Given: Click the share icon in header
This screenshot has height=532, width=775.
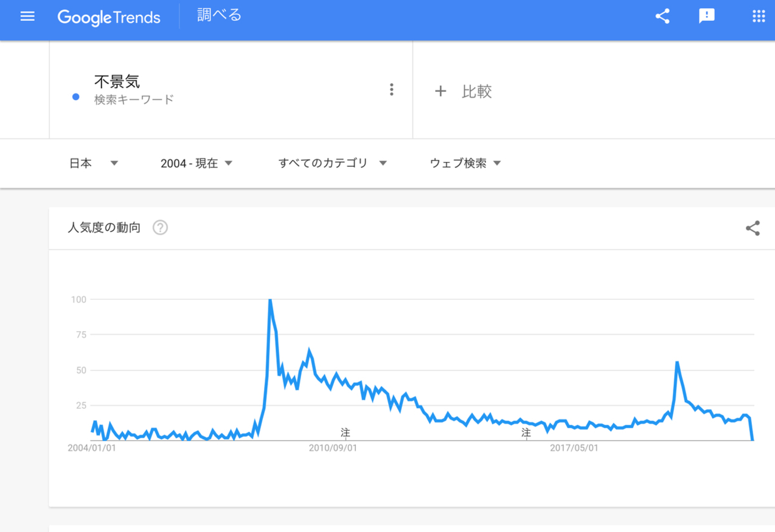Looking at the screenshot, I should coord(662,17).
